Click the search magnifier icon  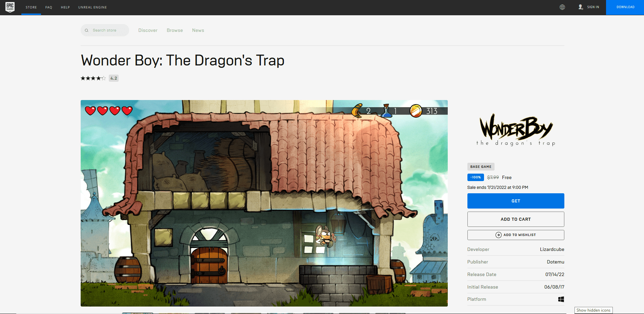tap(86, 31)
